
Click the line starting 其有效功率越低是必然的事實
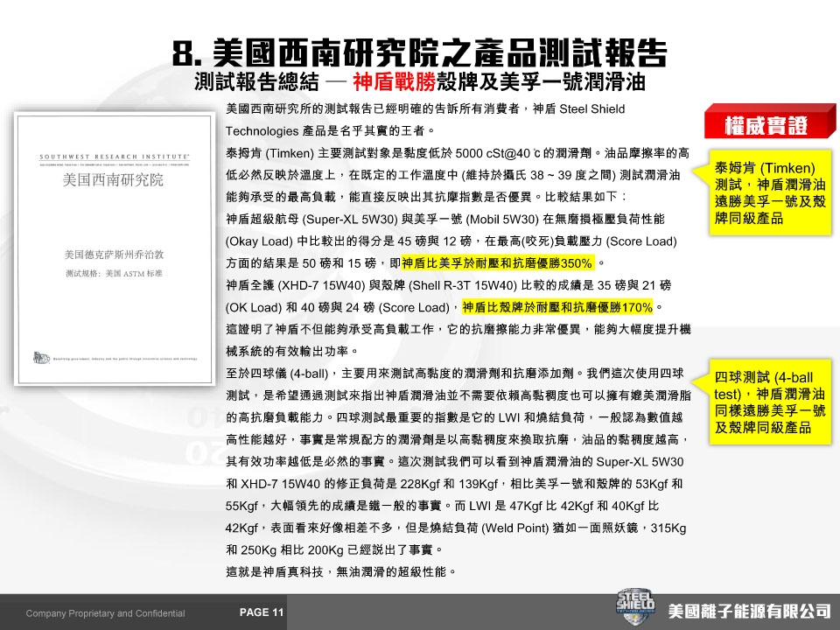pyautogui.click(x=455, y=462)
